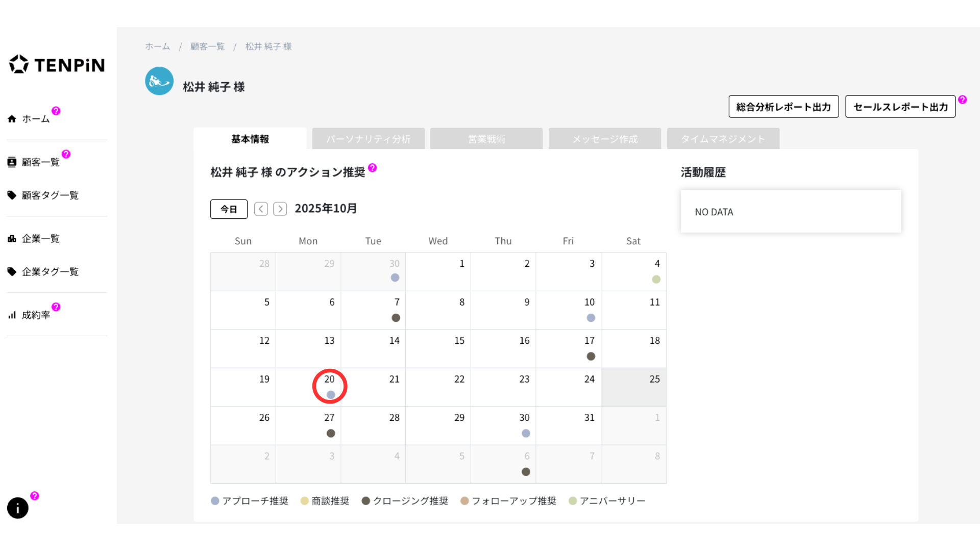Open the black info circle icon
Screen dimensions: 980x551
[x=18, y=508]
